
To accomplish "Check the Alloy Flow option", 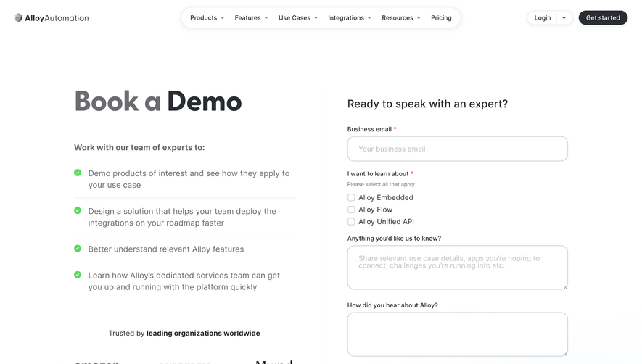I will (x=351, y=210).
